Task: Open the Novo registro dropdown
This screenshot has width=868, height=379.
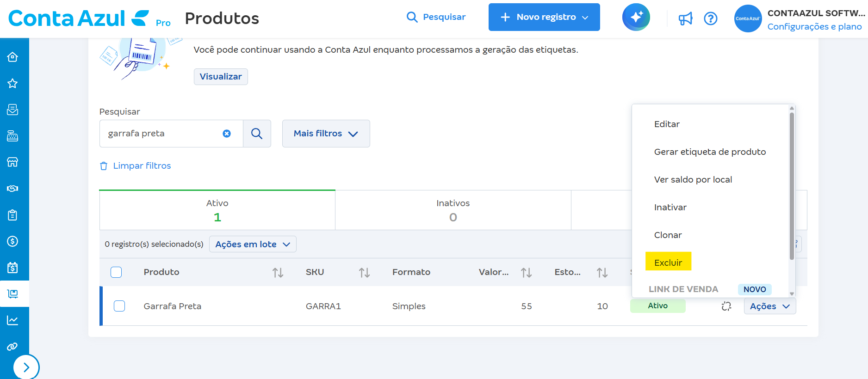Action: (544, 17)
